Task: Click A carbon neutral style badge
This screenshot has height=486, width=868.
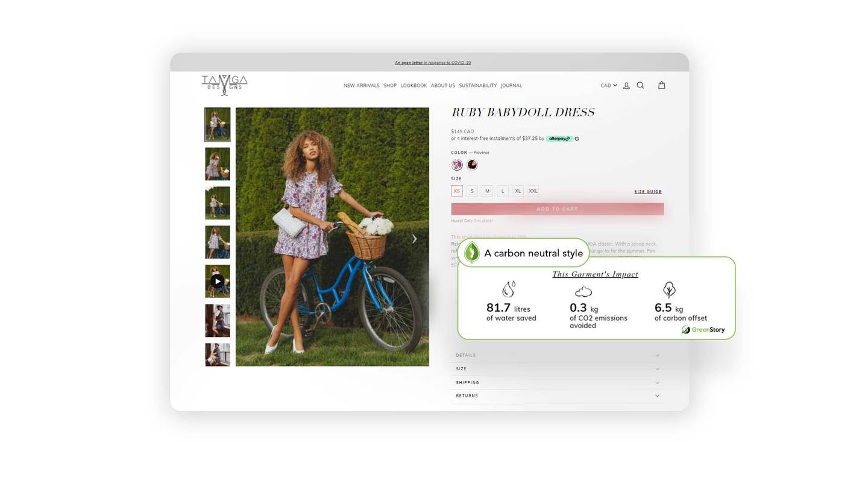Action: point(523,253)
